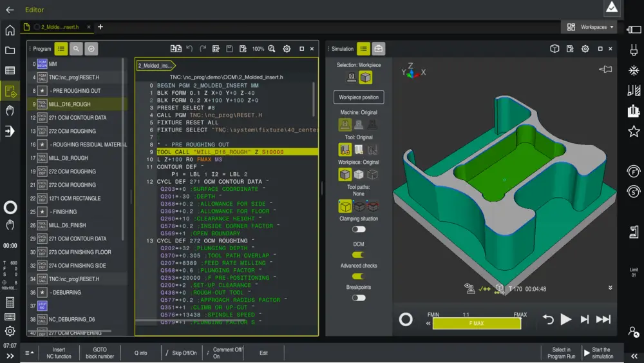Screen dimensions: 644x363
Task: Click the zoom magnifier next to 100%
Action: [272, 49]
